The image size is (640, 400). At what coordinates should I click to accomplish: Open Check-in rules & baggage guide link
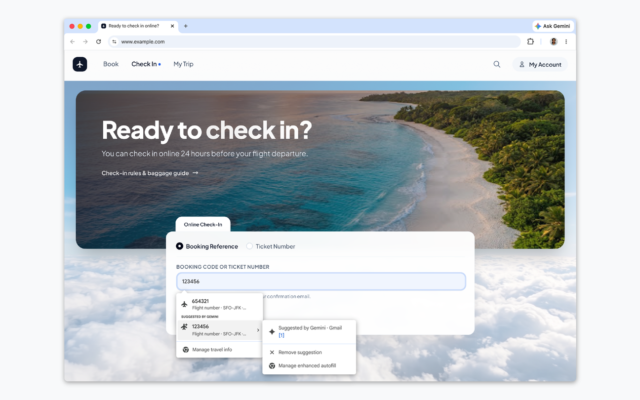pyautogui.click(x=150, y=173)
